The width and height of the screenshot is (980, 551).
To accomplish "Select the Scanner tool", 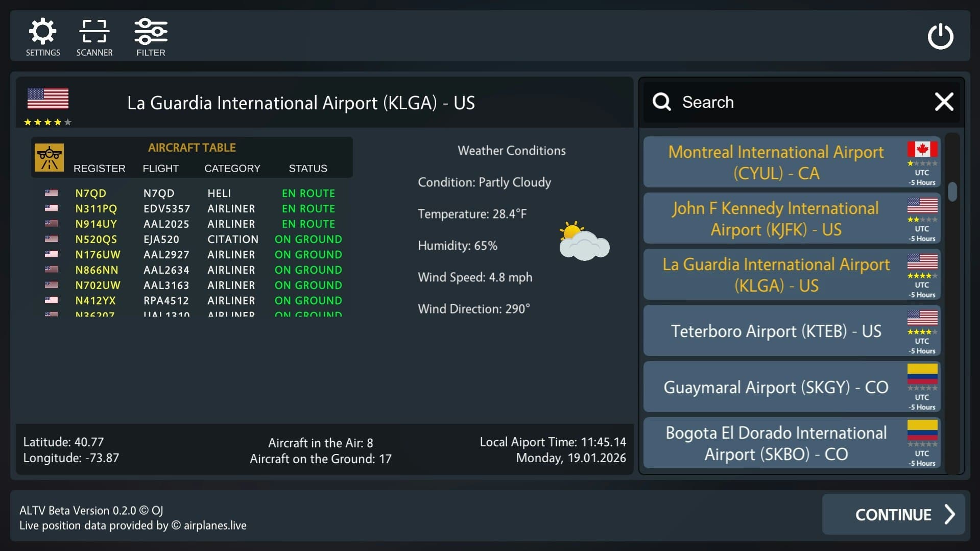I will coord(94,32).
